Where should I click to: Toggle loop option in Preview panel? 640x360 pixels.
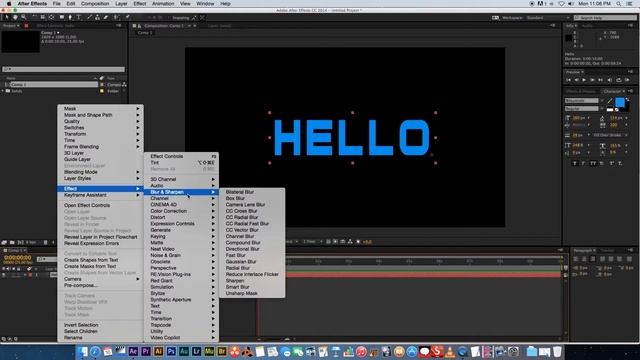click(618, 80)
